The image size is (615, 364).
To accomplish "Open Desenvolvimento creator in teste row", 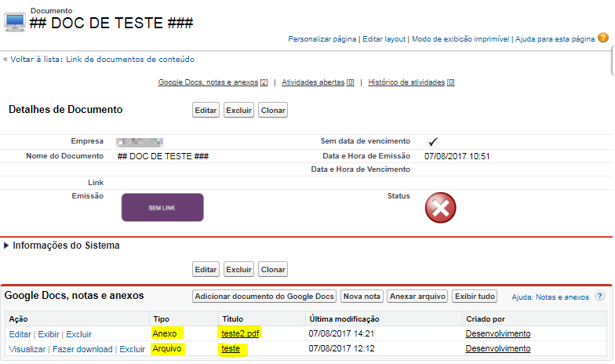I will tap(497, 348).
